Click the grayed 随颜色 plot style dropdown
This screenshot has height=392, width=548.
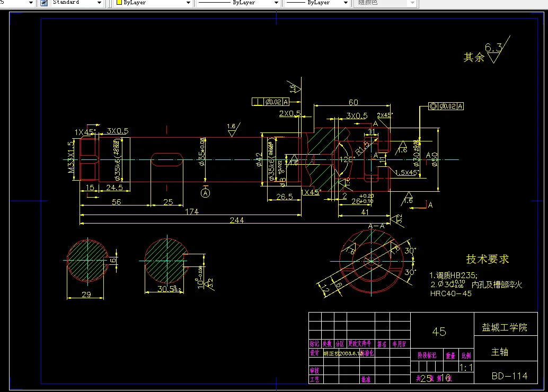point(386,3)
